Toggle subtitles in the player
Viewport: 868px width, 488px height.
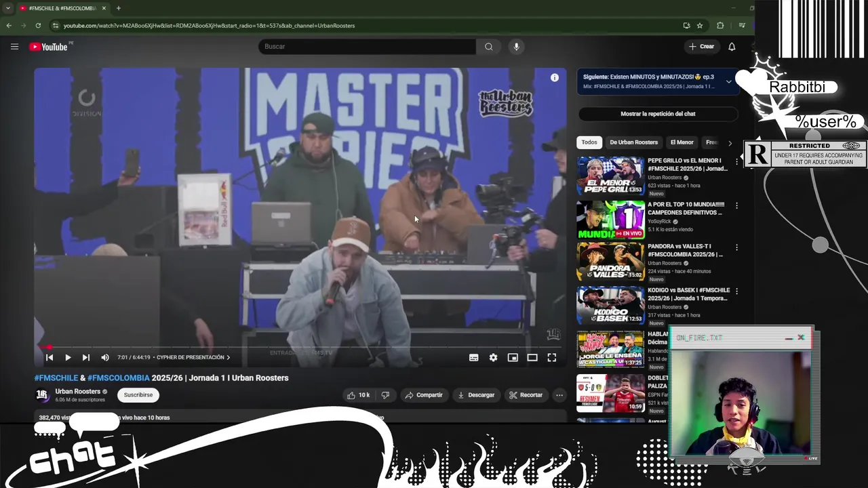click(x=474, y=357)
